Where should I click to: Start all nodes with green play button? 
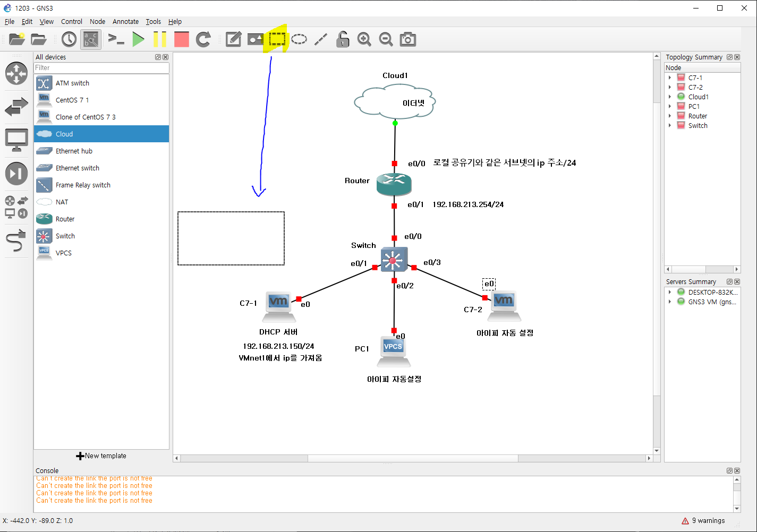138,39
